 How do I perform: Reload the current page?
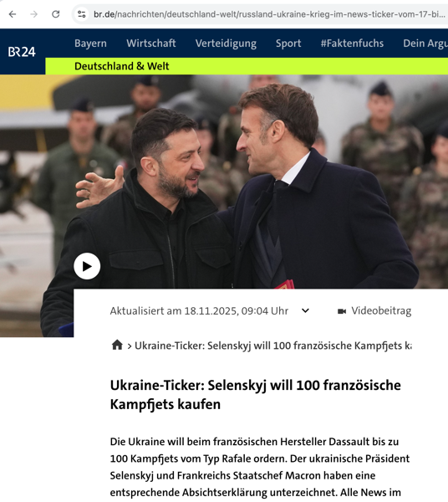point(56,14)
